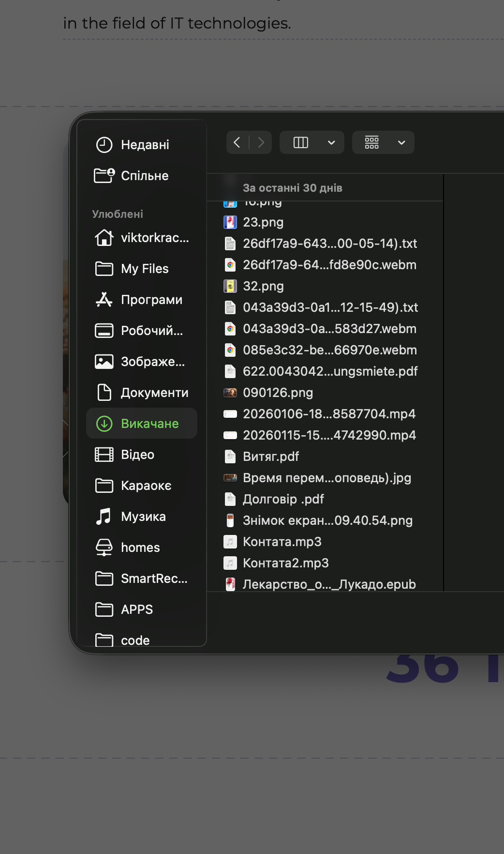The width and height of the screenshot is (504, 854).
Task: Select Спільне shared folder in sidebar
Action: click(x=144, y=176)
